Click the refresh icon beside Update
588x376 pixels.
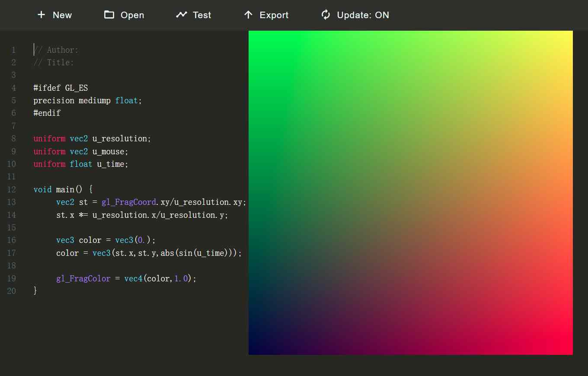tap(326, 15)
